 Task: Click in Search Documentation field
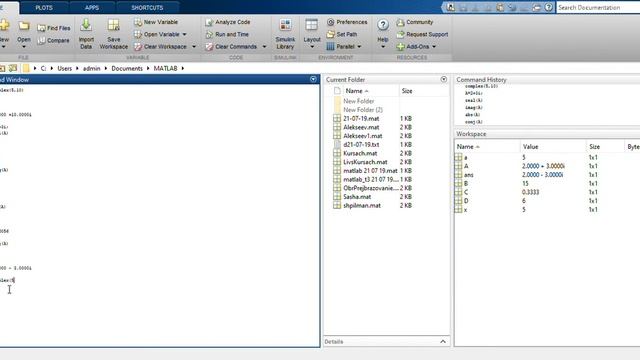[598, 7]
